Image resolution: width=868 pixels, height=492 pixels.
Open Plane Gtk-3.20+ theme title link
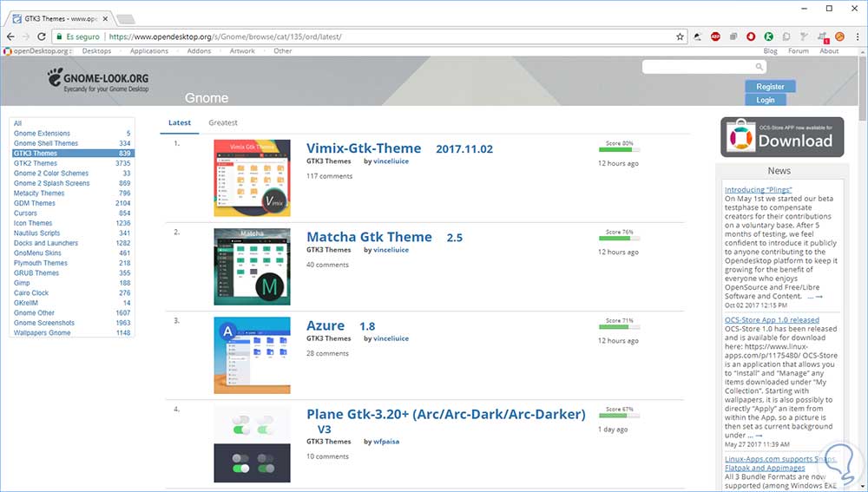click(445, 414)
